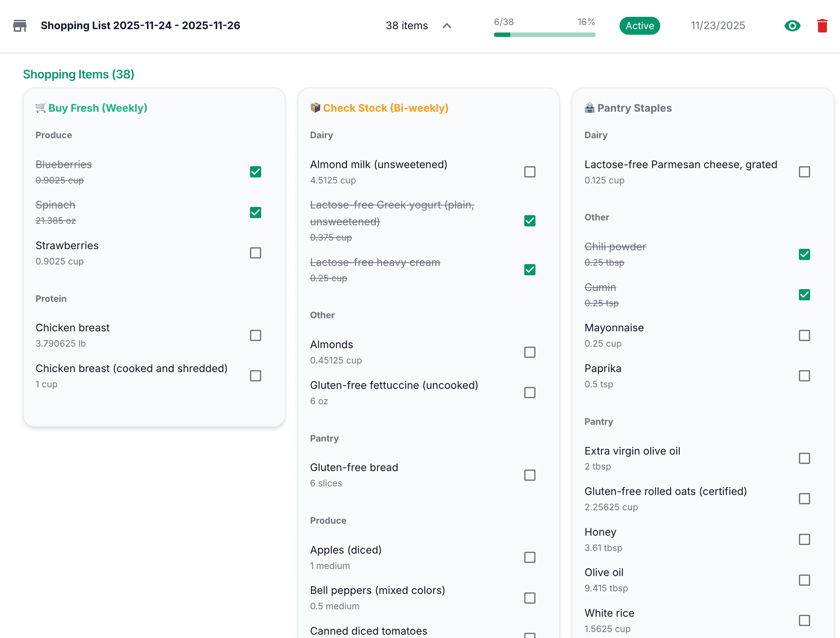Screen dimensions: 840x638
Task: Click the 6/38 progress bar
Action: (x=544, y=34)
